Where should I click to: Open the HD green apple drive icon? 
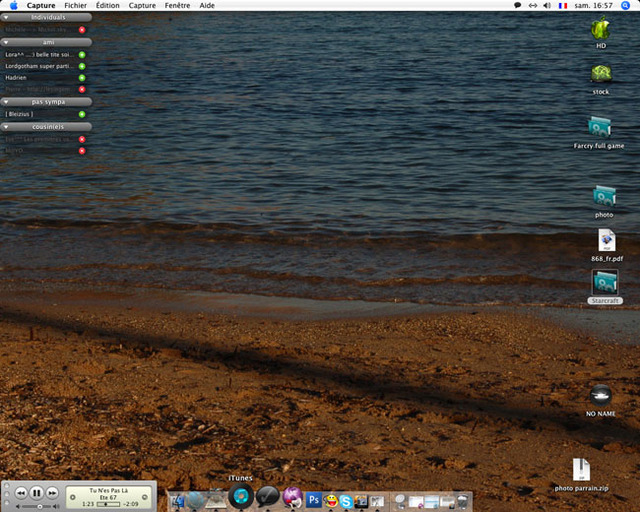[601, 28]
